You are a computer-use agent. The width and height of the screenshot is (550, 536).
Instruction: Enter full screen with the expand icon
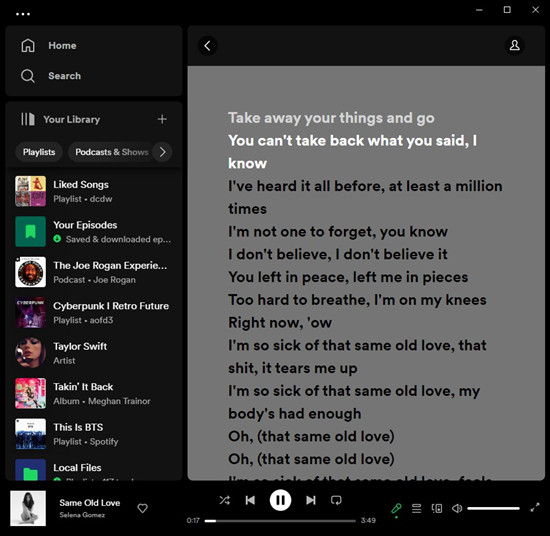[535, 508]
